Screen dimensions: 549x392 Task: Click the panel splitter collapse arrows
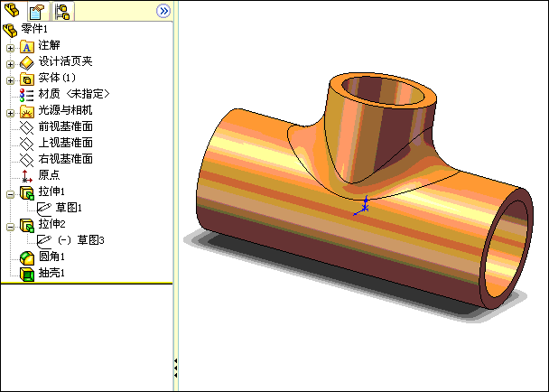[x=176, y=369]
